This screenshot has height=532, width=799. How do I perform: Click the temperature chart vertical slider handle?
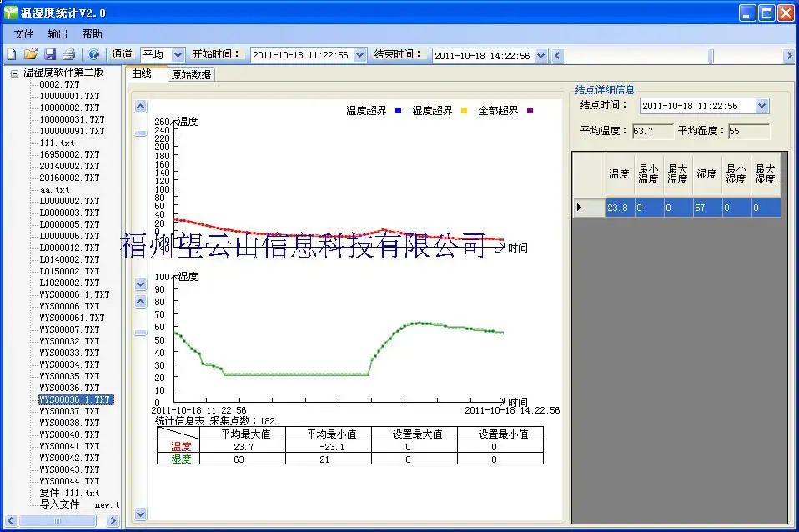[x=141, y=133]
